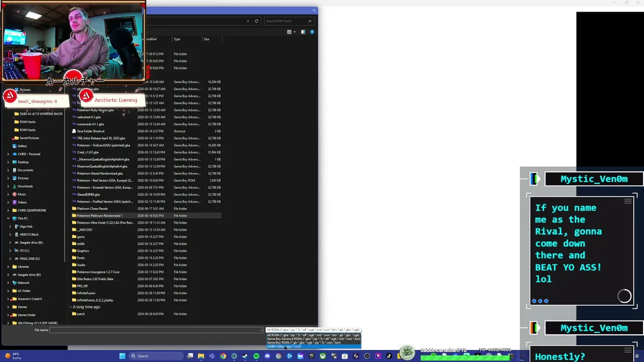Screen dimensions: 644x362
Task: Click the Save Folder Shortcut icon
Action: (74, 131)
